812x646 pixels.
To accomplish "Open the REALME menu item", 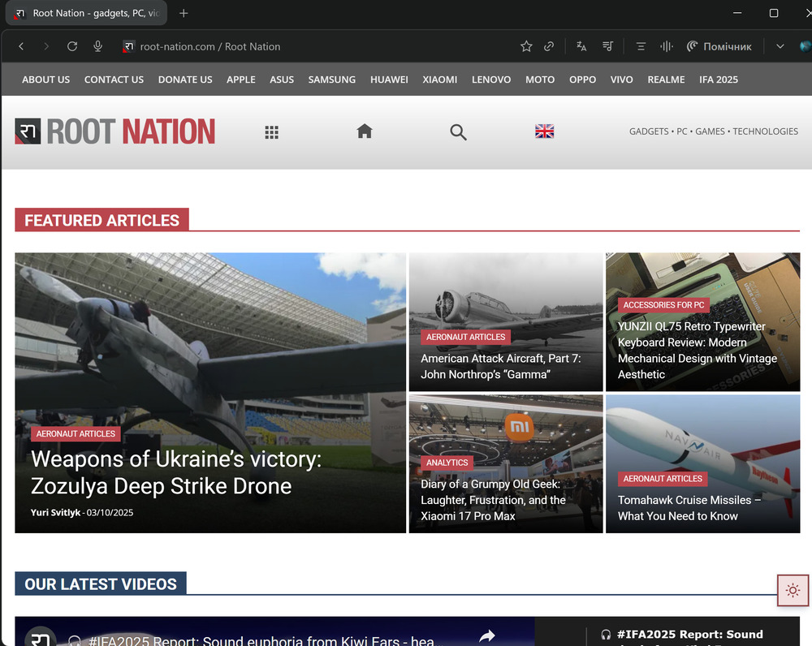I will pos(666,80).
